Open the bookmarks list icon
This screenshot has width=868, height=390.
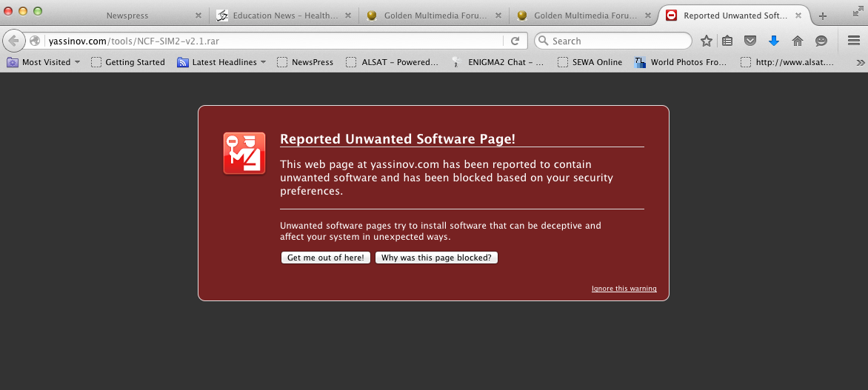tap(727, 41)
